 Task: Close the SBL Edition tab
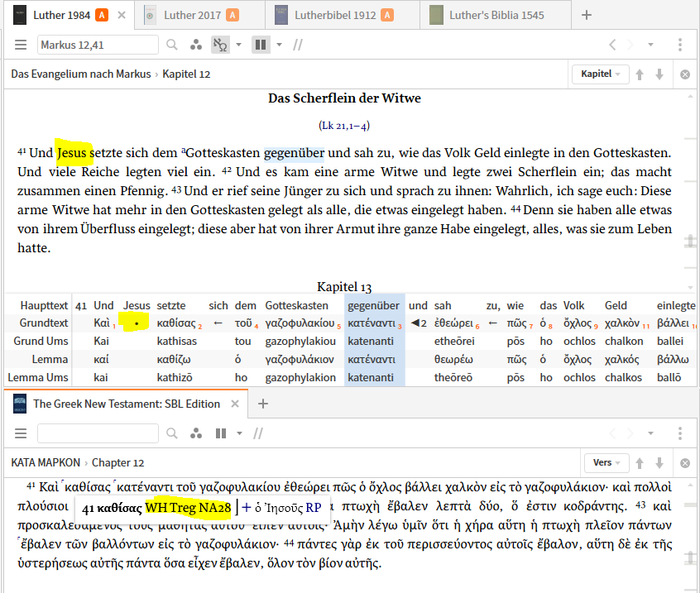[235, 404]
